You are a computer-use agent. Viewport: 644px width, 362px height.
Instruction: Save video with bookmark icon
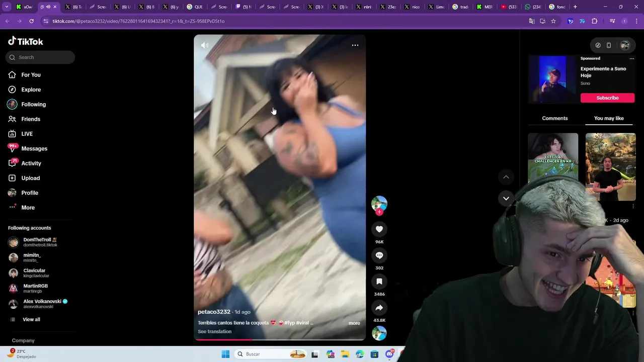[379, 282]
